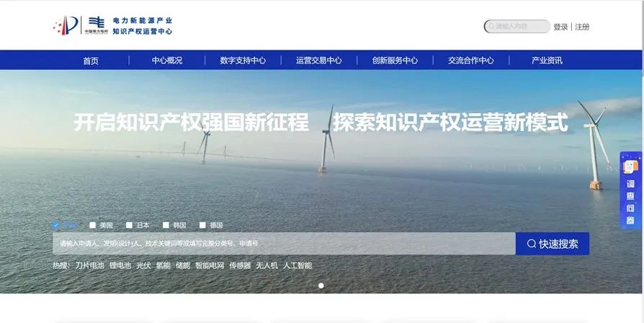Enable the 美国 checkbox
This screenshot has width=644, height=323.
pos(93,225)
